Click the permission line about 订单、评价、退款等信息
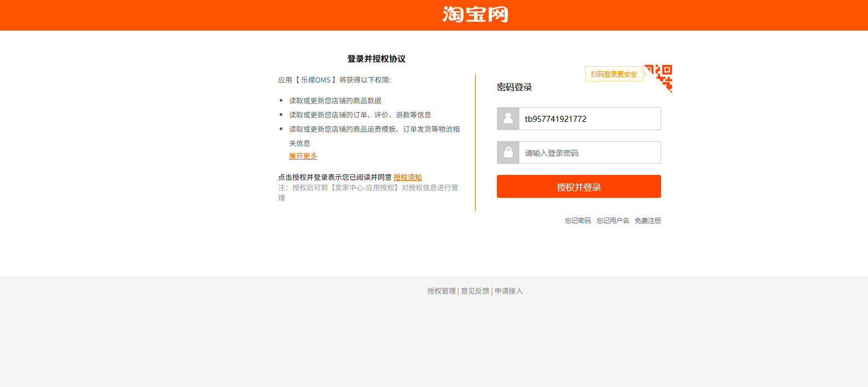 360,115
